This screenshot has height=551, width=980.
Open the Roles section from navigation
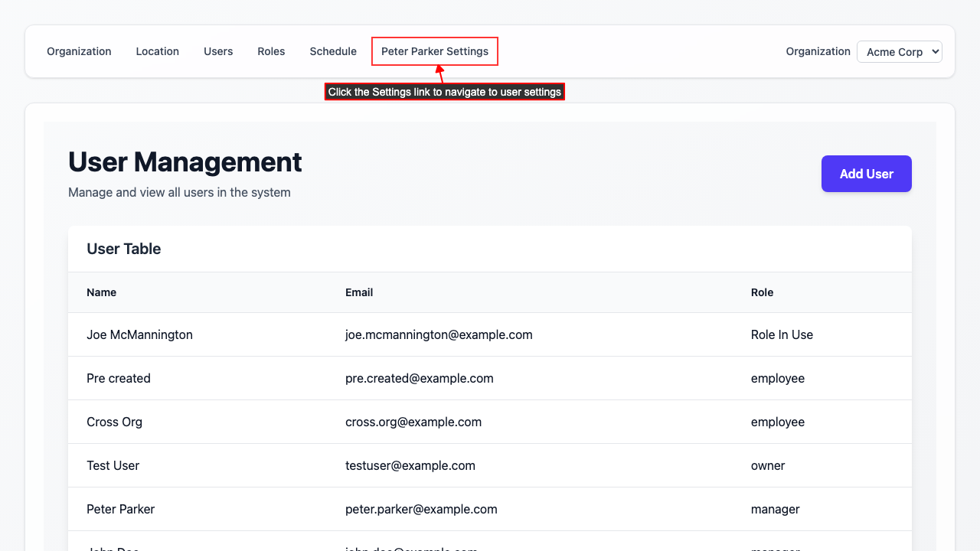(x=271, y=51)
